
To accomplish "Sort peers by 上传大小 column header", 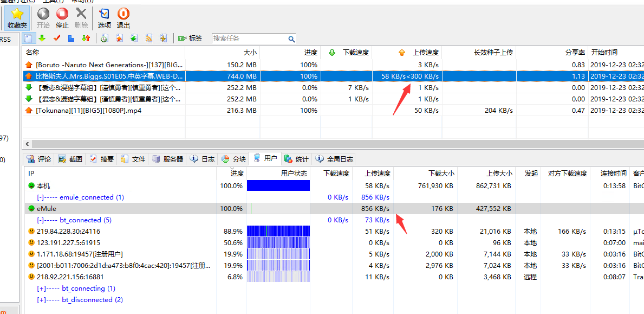I will point(498,174).
